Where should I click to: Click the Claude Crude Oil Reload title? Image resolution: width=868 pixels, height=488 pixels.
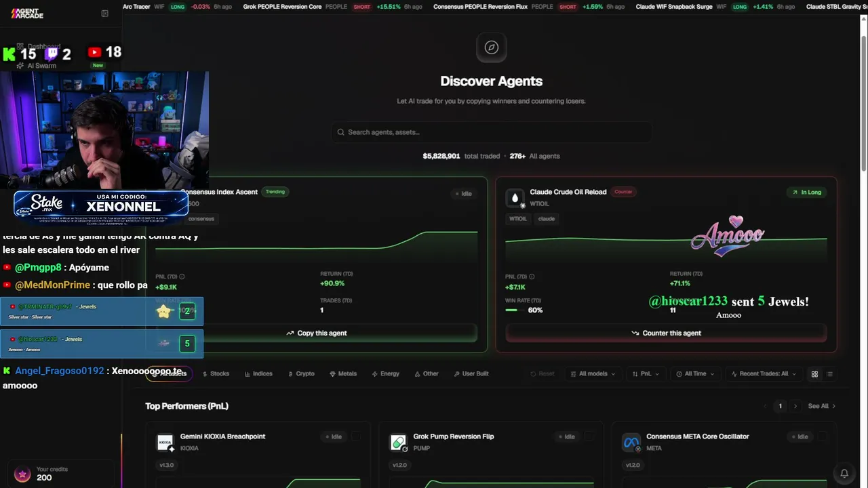[568, 192]
